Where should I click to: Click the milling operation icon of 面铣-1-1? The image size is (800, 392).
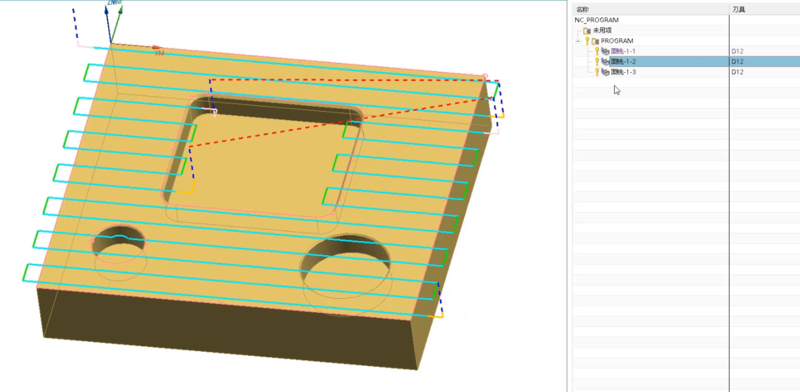coord(606,51)
